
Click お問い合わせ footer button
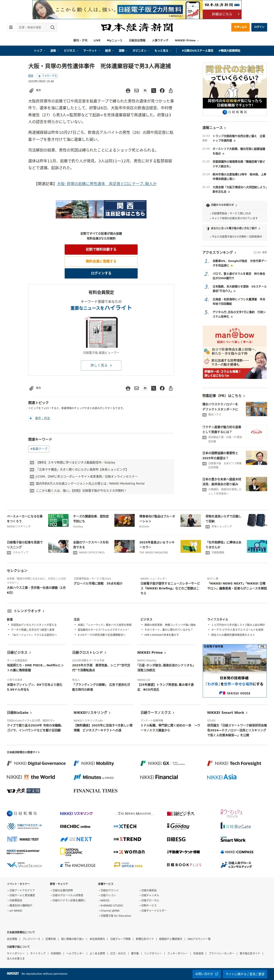(x=207, y=974)
